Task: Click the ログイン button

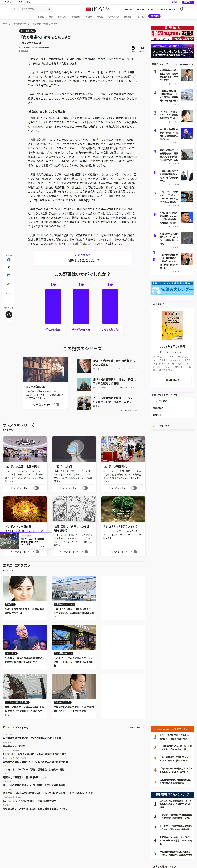Action: [174, 2]
